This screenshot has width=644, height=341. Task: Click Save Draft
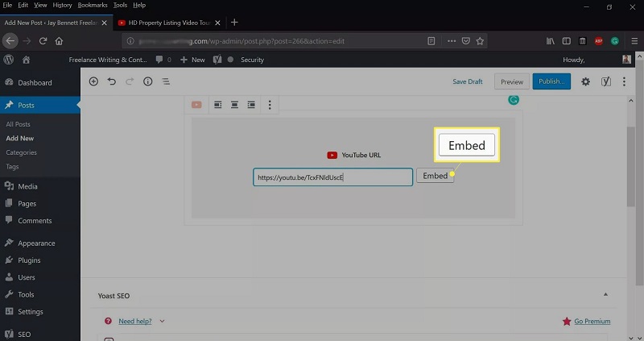click(468, 81)
